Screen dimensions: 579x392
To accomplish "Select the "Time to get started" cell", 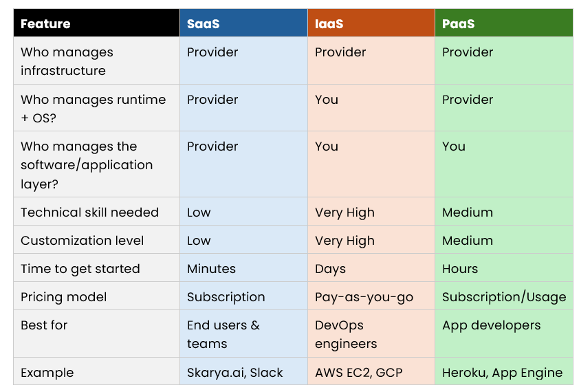I will pyautogui.click(x=80, y=269).
